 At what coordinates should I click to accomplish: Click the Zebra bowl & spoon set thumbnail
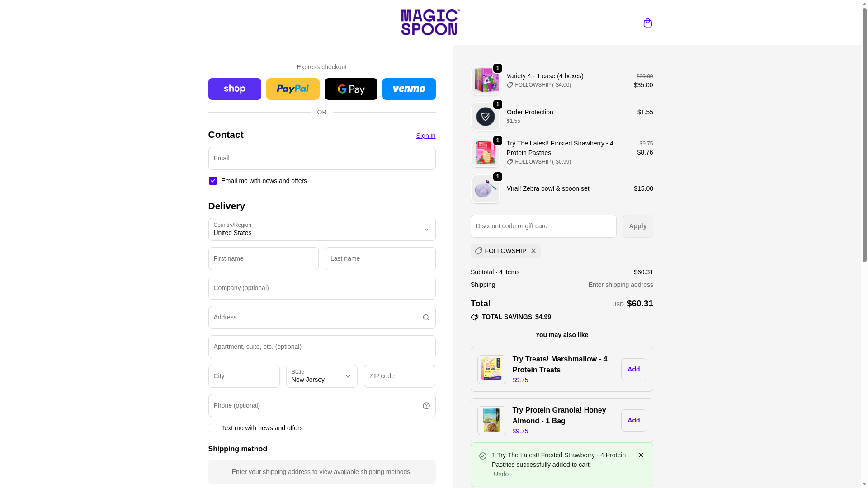(x=485, y=189)
